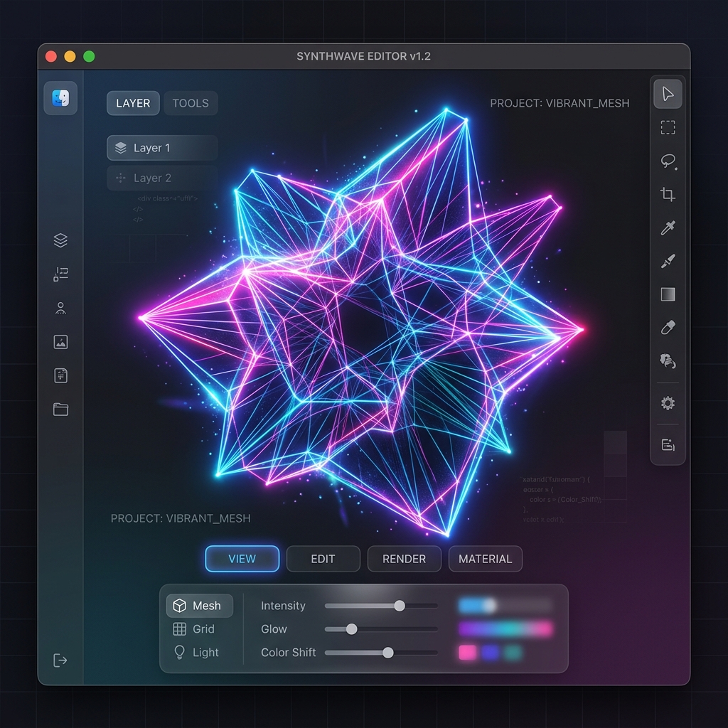Select the crop tool
Image resolution: width=728 pixels, height=728 pixels.
(x=668, y=194)
